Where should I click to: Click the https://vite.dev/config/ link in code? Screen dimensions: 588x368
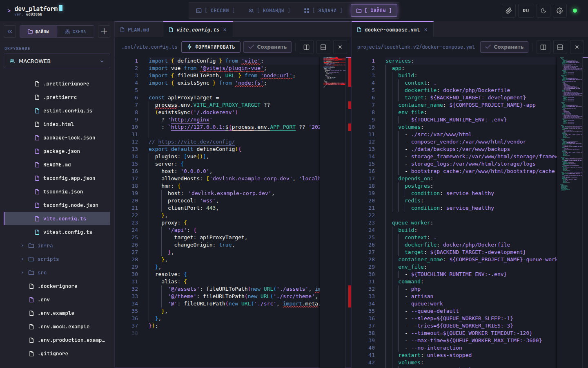click(x=196, y=142)
